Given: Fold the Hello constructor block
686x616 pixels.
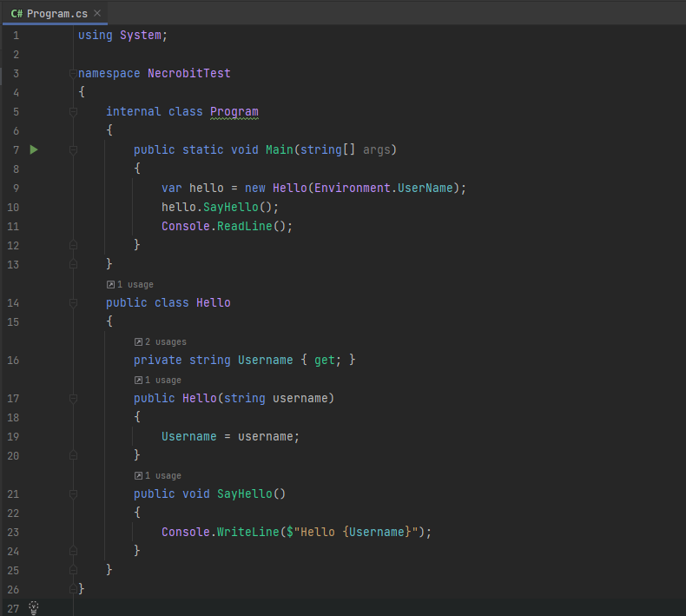Looking at the screenshot, I should pyautogui.click(x=74, y=399).
